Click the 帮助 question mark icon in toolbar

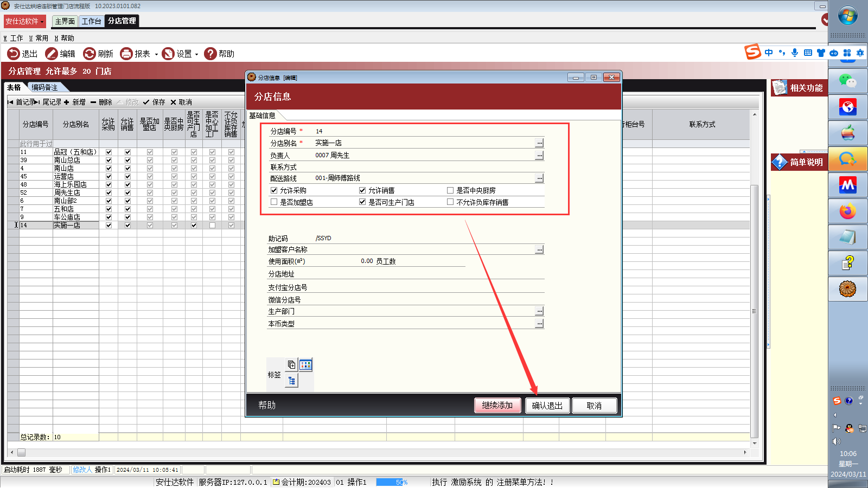coord(210,54)
